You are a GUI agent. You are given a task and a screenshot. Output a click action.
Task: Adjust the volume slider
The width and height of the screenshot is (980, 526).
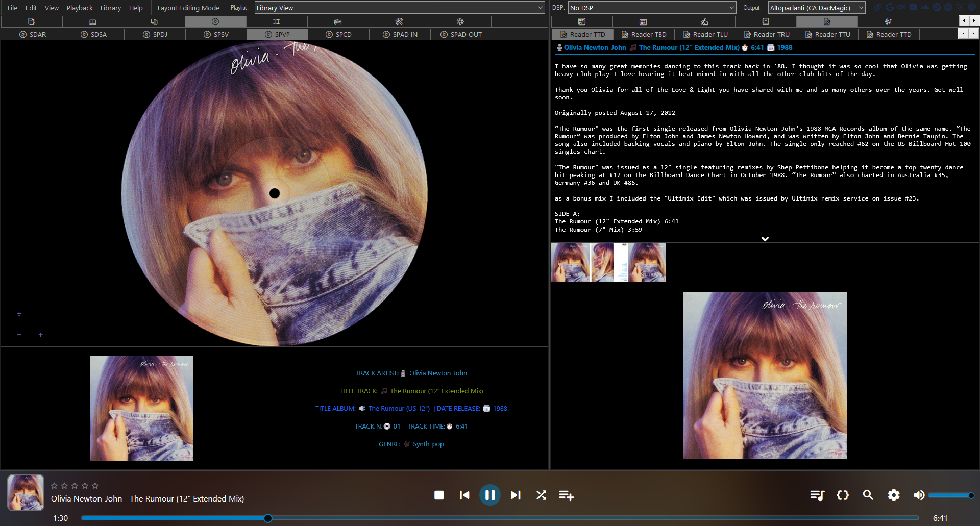click(951, 495)
